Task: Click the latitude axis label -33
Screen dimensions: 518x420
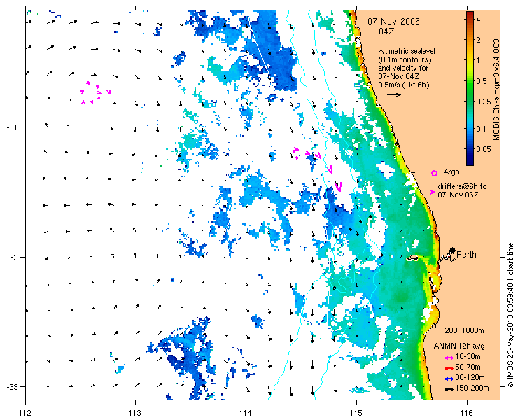Action: pyautogui.click(x=11, y=387)
